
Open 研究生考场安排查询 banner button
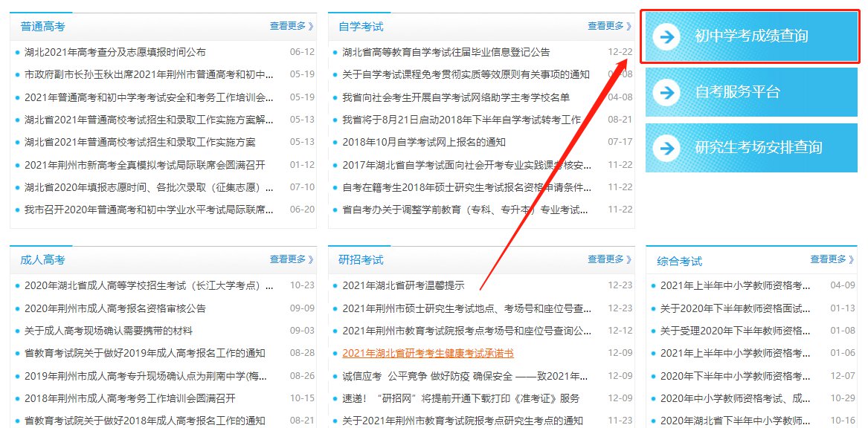[758, 148]
